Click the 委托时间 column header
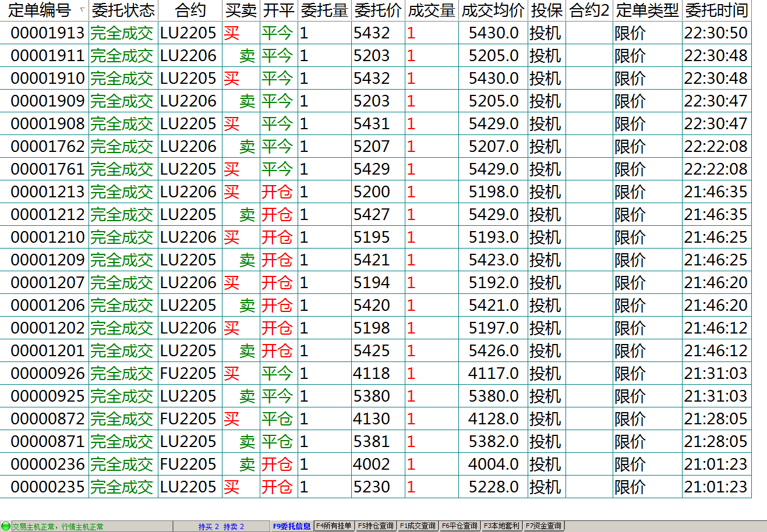The image size is (767, 532). (717, 10)
